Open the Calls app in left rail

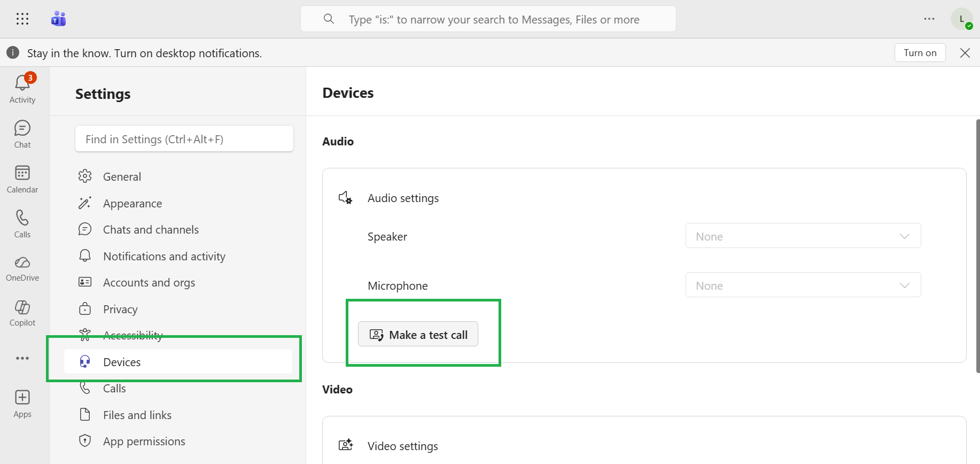click(x=22, y=223)
